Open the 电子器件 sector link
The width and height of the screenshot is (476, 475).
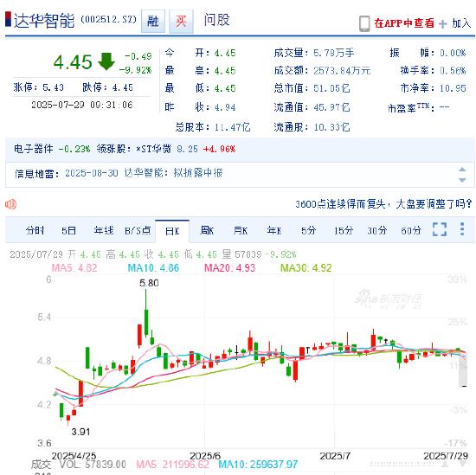34,149
